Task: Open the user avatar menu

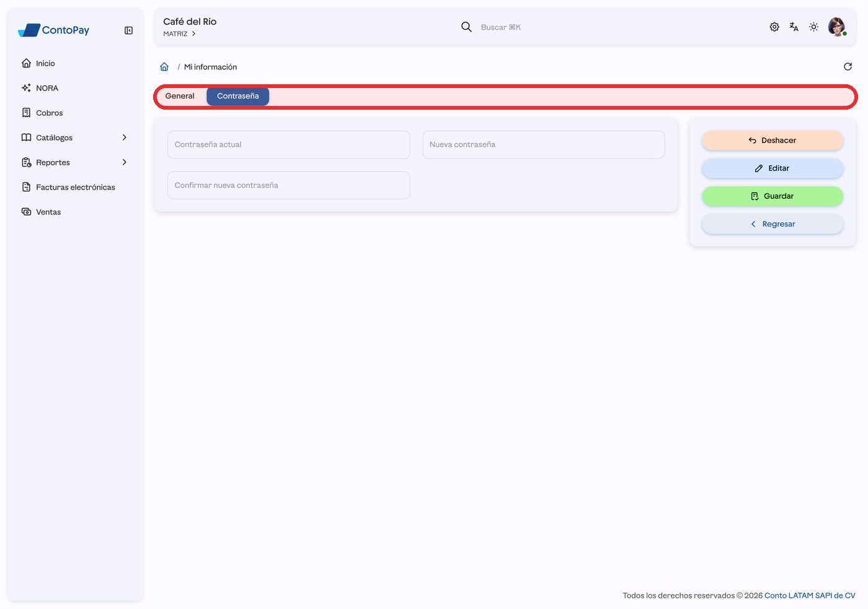Action: tap(837, 27)
